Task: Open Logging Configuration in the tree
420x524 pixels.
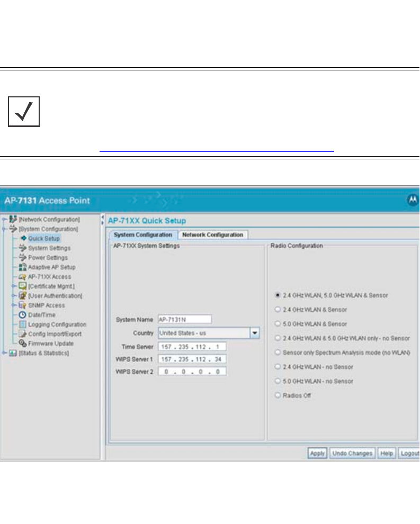Action: [57, 324]
